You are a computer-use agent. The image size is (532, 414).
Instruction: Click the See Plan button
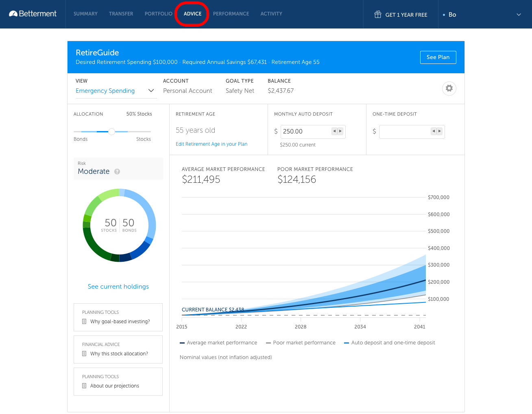[438, 57]
